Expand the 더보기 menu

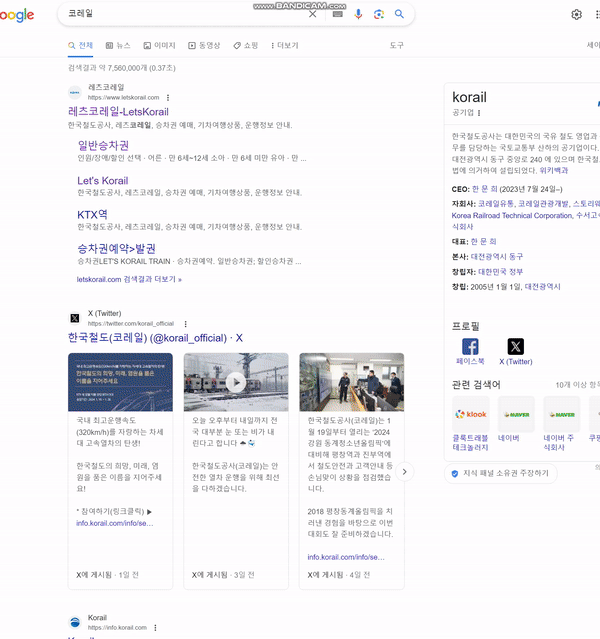(285, 45)
